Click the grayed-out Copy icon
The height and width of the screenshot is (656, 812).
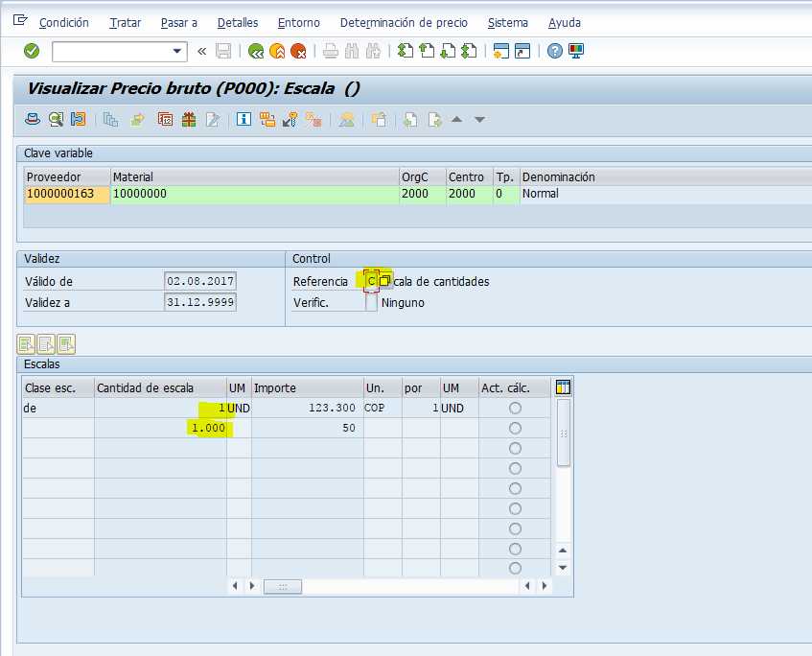point(110,120)
